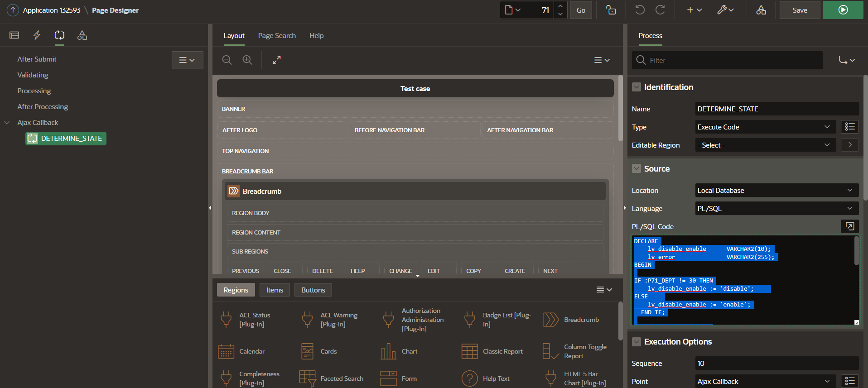Viewport: 868px width, 388px height.
Task: Click the page lock icon
Action: pos(611,10)
